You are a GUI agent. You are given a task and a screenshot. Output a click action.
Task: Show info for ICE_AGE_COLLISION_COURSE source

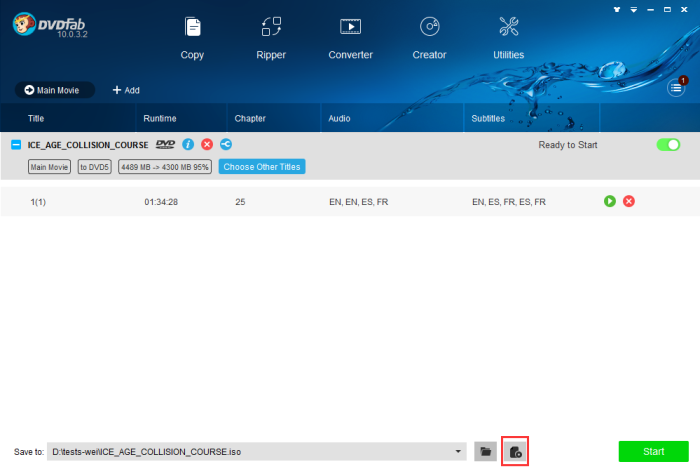[x=188, y=145]
